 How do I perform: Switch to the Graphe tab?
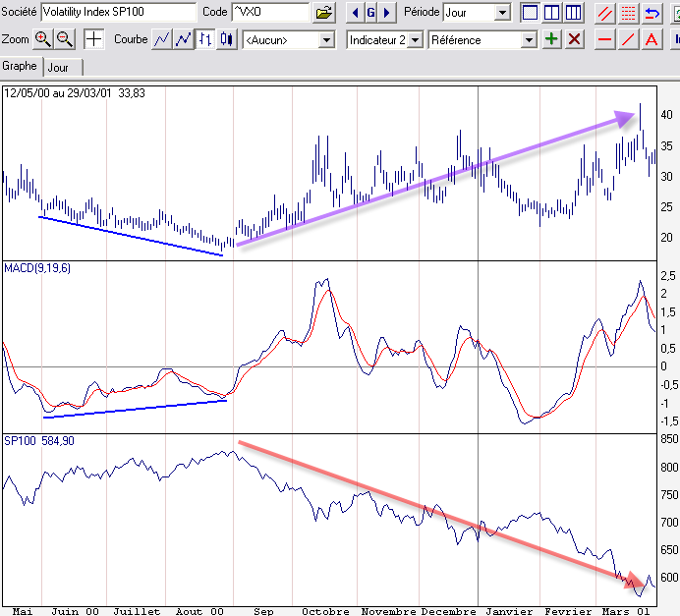[x=20, y=66]
